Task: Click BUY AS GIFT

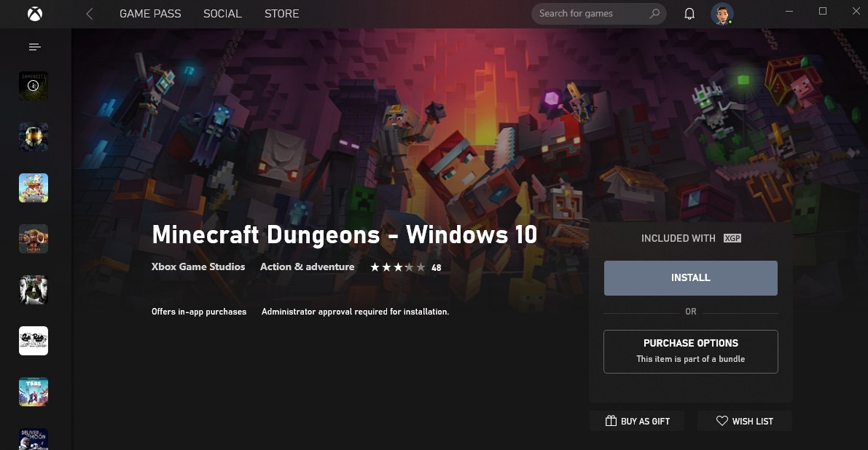Action: tap(637, 422)
